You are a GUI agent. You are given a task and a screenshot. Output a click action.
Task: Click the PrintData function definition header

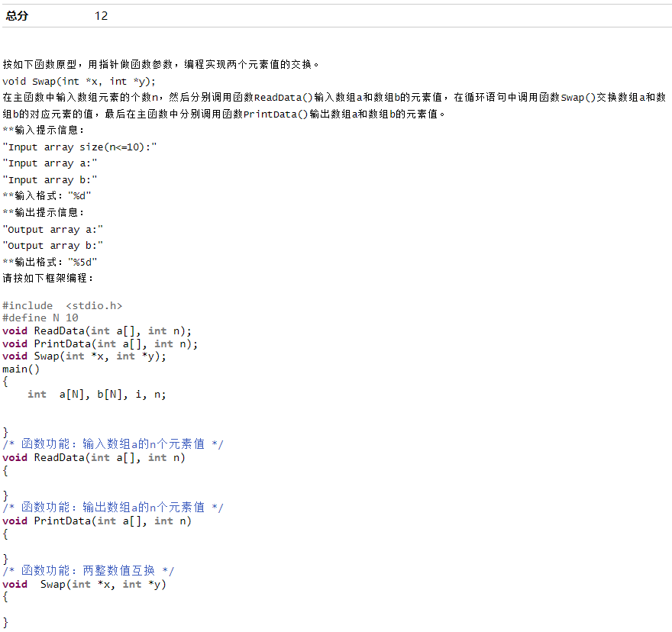(97, 521)
